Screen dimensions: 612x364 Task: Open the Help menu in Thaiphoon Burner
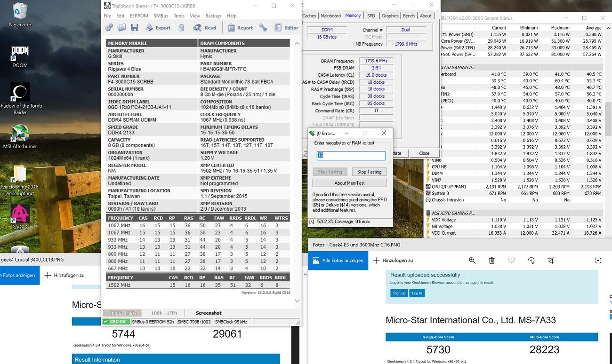(232, 16)
